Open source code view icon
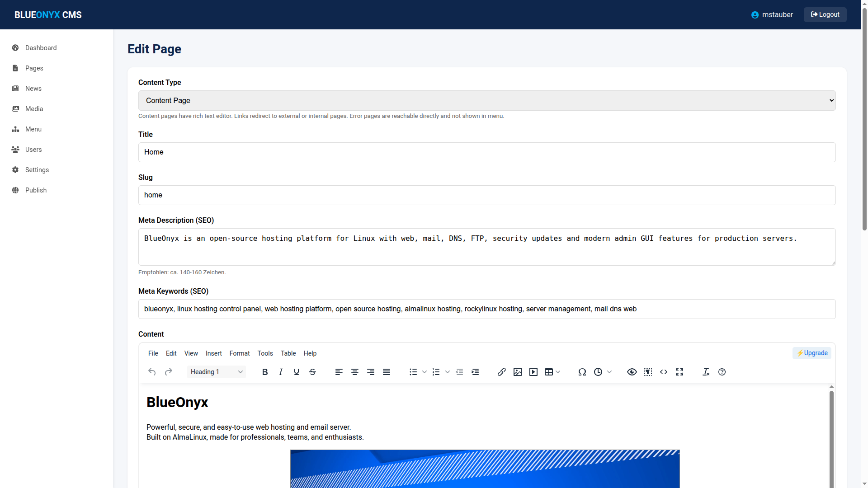 pos(664,372)
